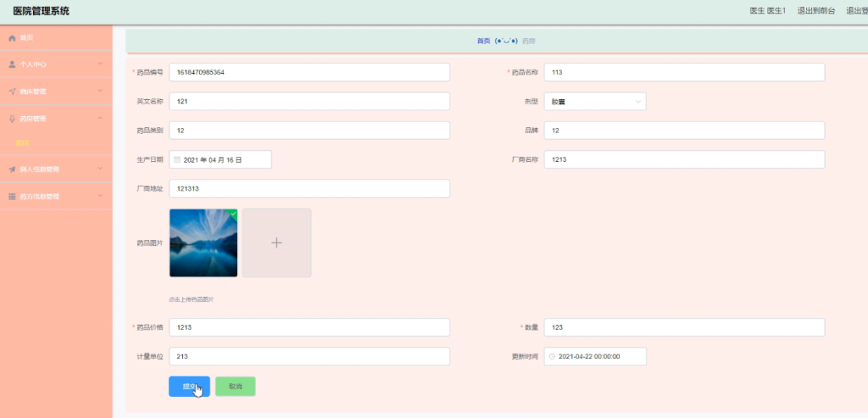
Task: Click the uploaded lake landscape thumbnail
Action: coord(203,242)
